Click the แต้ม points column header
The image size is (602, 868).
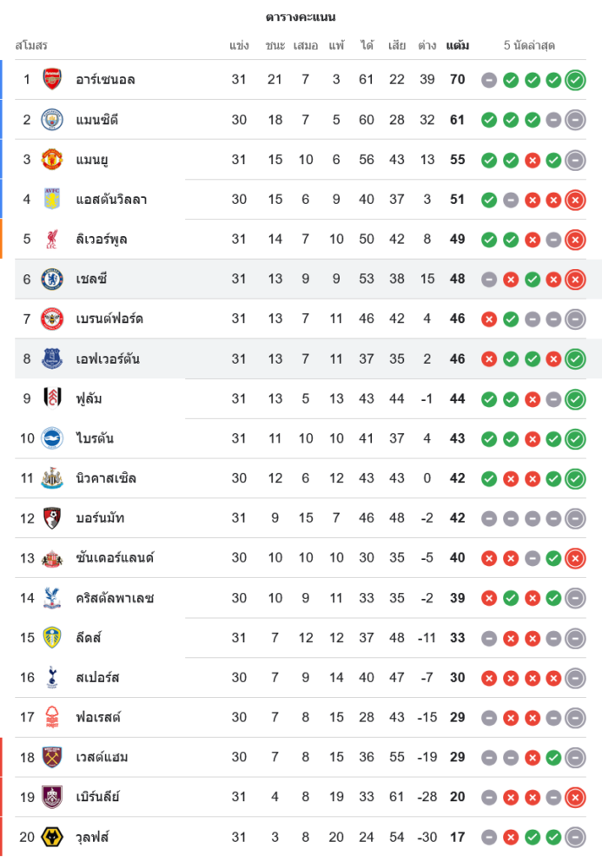(458, 45)
